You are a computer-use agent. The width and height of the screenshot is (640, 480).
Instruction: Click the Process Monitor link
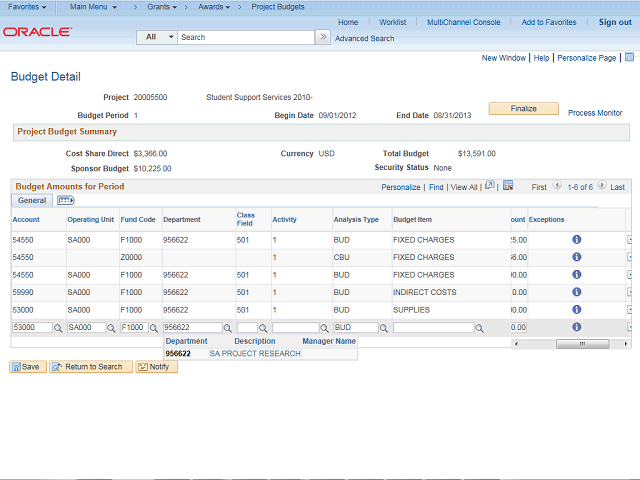pyautogui.click(x=595, y=113)
